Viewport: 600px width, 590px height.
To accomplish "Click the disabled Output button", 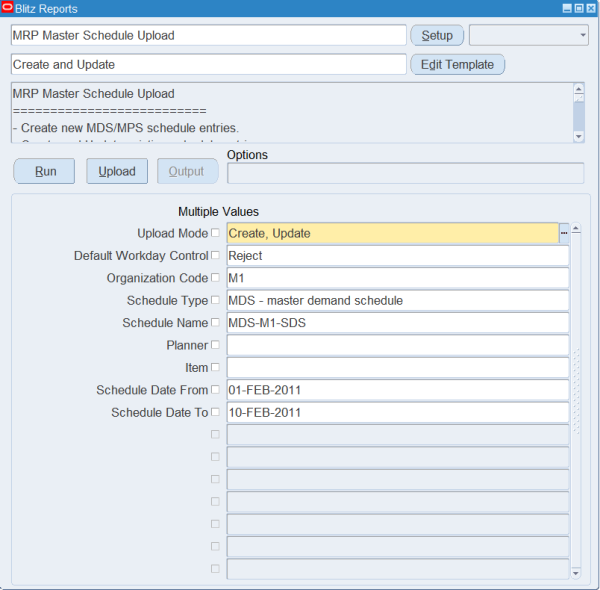I will click(188, 171).
